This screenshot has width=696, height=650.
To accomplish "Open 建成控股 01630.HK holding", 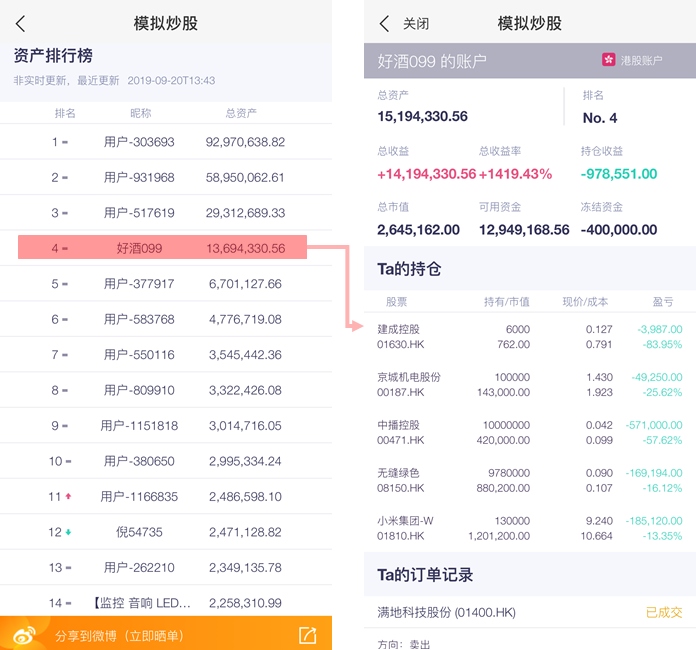I will (530, 337).
